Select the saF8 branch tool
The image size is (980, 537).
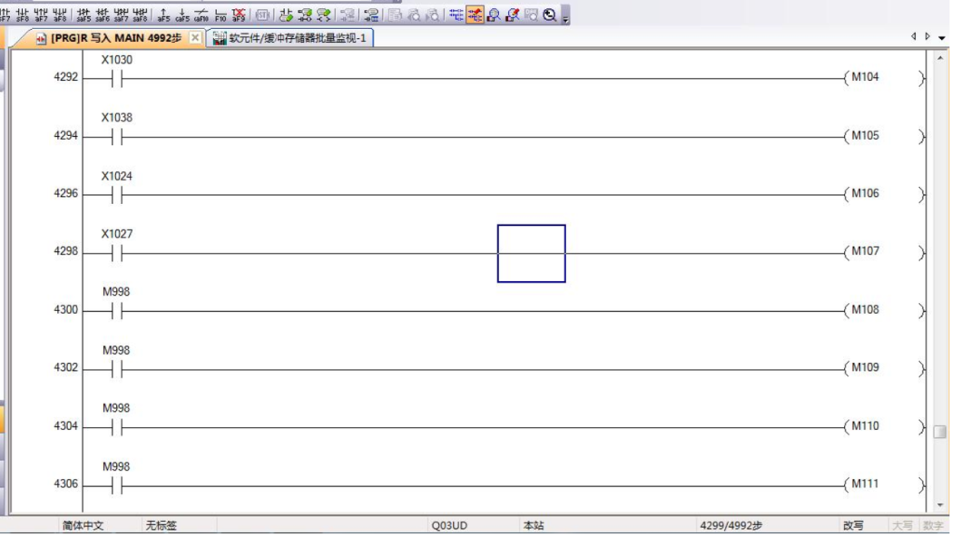point(140,15)
